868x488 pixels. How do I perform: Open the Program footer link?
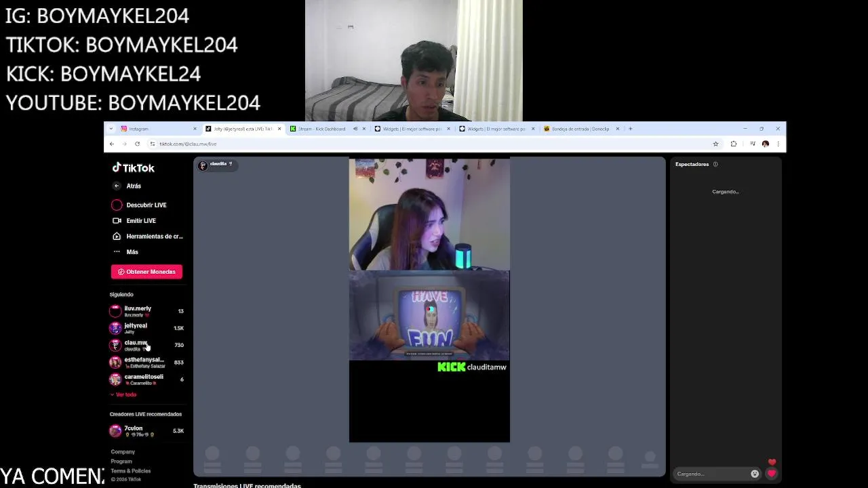point(121,462)
